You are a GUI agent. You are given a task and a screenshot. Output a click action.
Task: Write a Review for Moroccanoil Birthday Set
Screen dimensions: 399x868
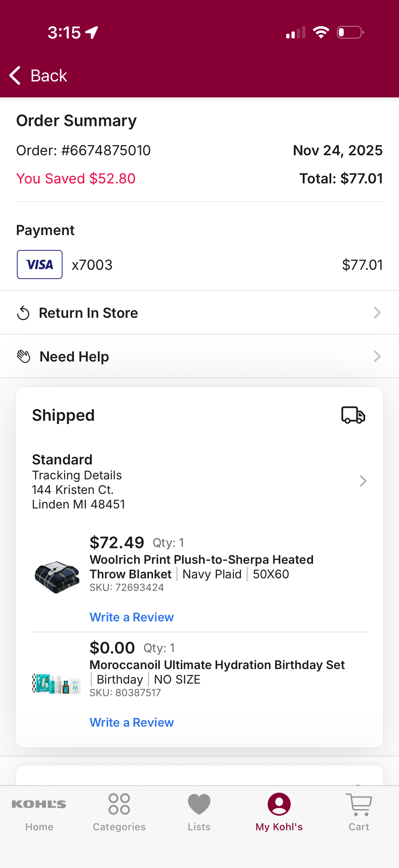[x=132, y=722]
